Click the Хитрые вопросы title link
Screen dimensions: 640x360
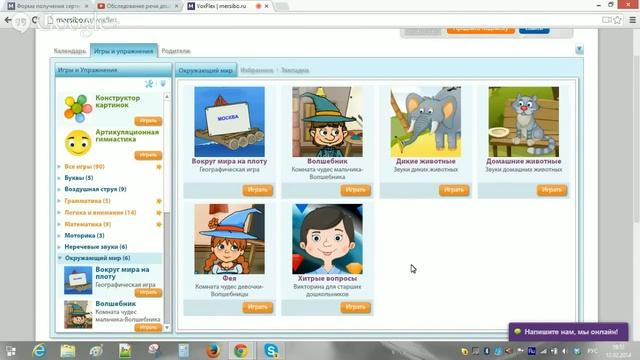point(327,278)
